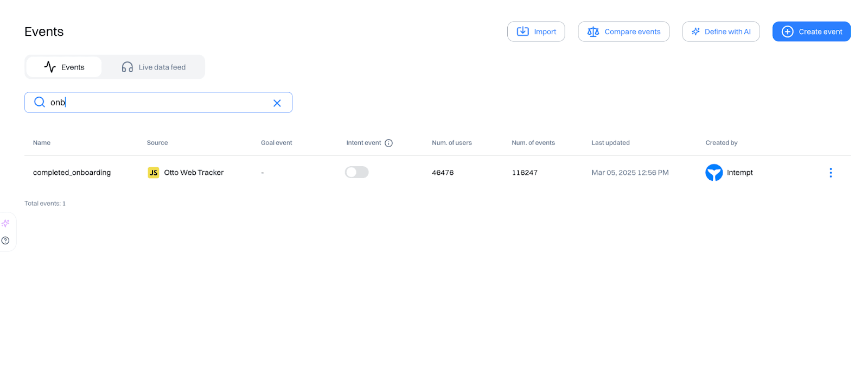Sort by Num. of users column header
The height and width of the screenshot is (385, 868).
[451, 143]
